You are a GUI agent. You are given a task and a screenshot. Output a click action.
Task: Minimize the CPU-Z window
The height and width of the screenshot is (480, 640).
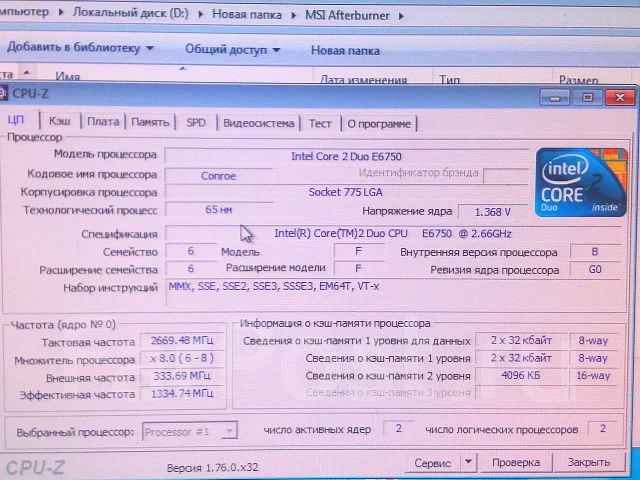[554, 98]
